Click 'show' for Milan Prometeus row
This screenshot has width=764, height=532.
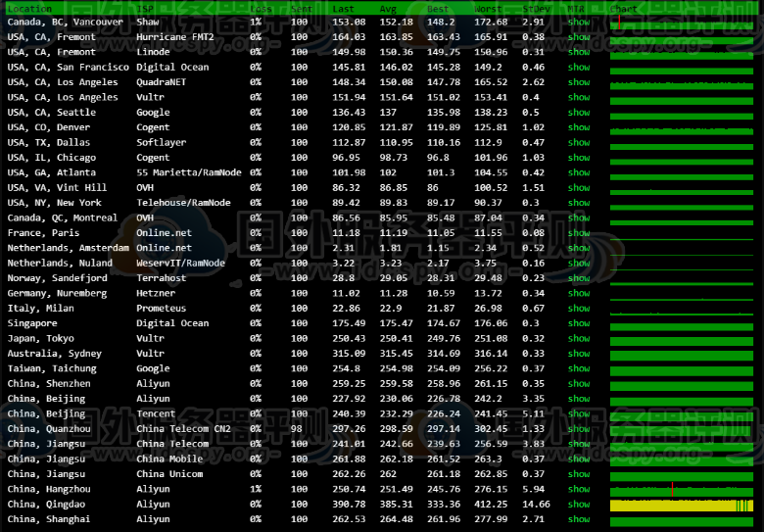(x=578, y=309)
